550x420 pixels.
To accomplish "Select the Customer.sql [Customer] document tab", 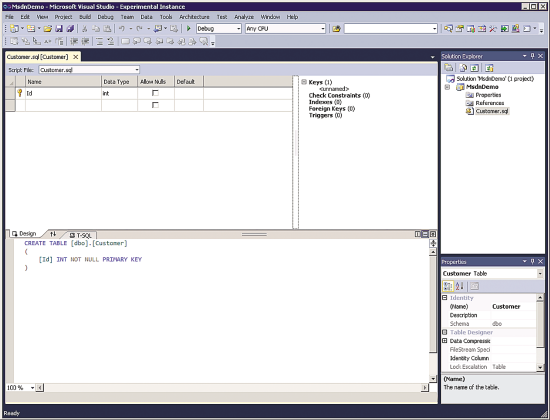I will 42,57.
